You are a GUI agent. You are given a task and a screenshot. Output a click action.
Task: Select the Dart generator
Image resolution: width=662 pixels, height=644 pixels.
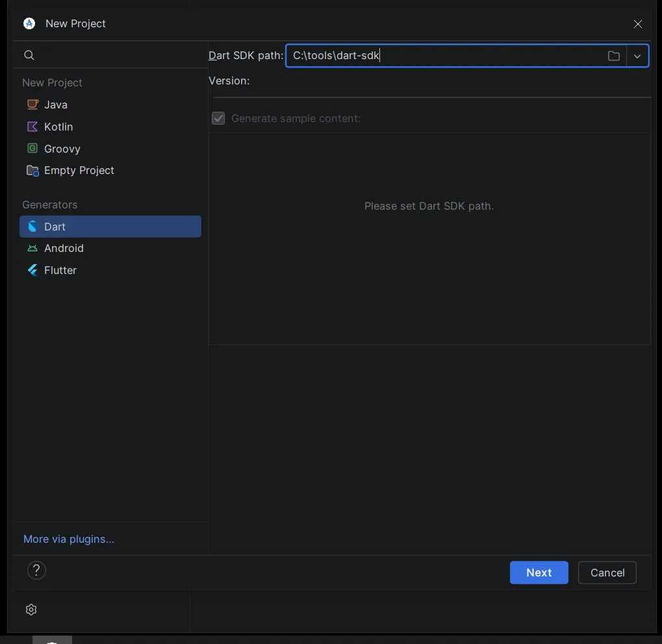(110, 227)
